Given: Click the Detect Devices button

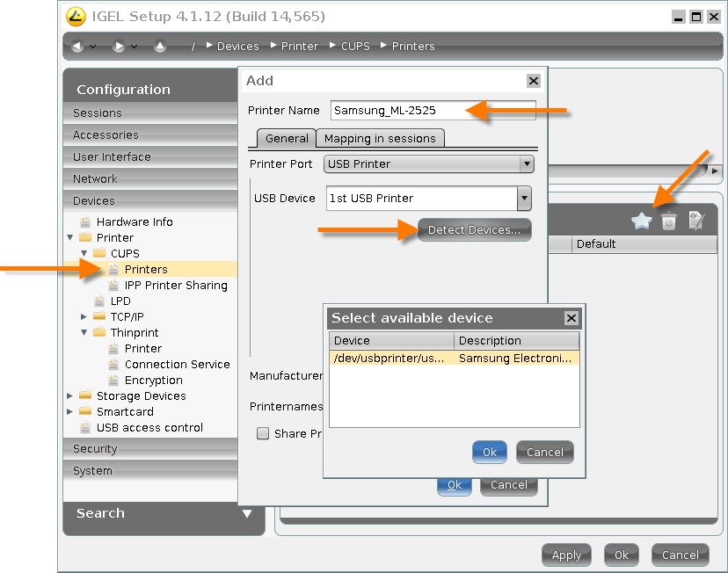Looking at the screenshot, I should click(x=474, y=229).
